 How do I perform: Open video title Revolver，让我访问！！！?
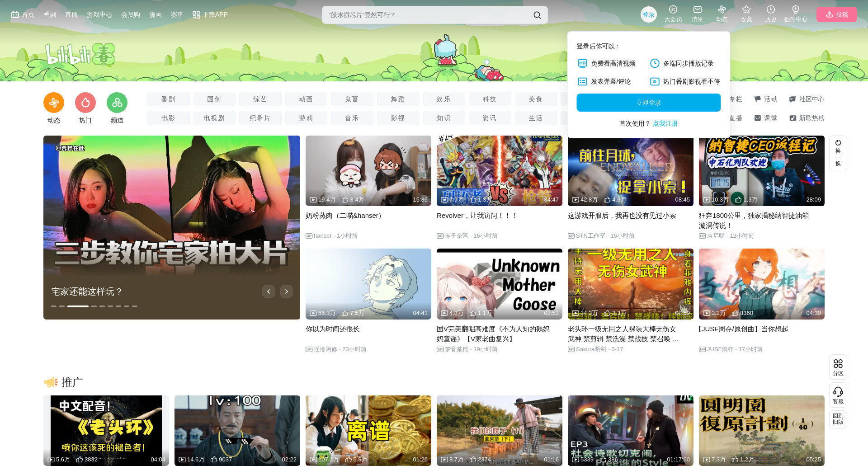coord(477,216)
